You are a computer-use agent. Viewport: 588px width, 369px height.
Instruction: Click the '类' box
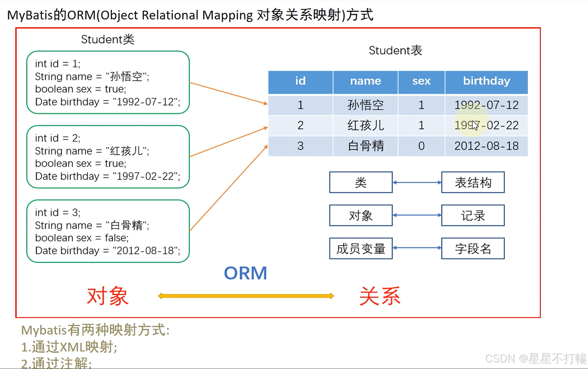[361, 183]
